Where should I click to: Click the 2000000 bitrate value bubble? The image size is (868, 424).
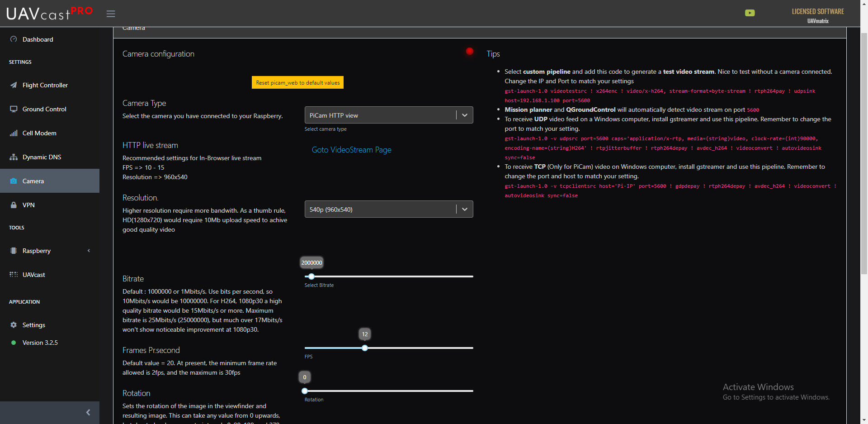[311, 262]
